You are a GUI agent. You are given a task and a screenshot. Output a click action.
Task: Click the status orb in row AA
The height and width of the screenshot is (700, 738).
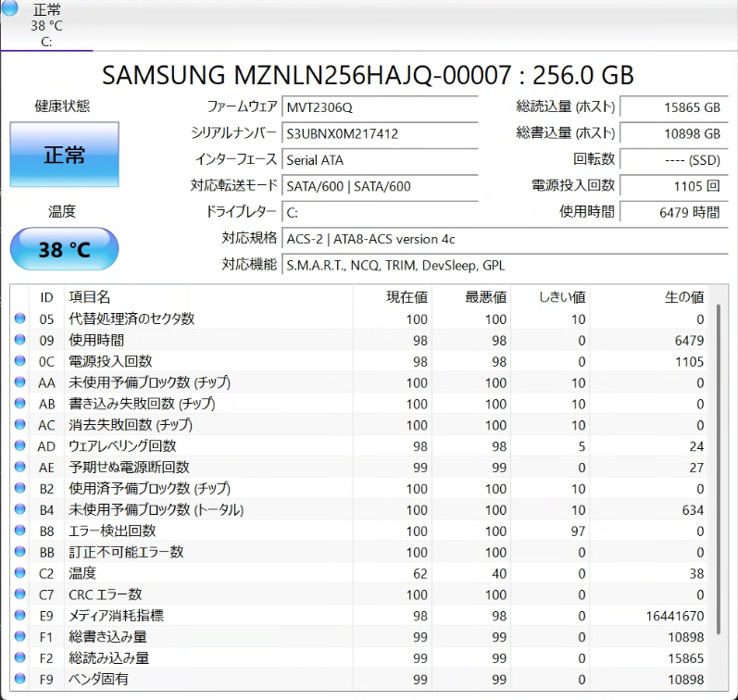pos(19,381)
